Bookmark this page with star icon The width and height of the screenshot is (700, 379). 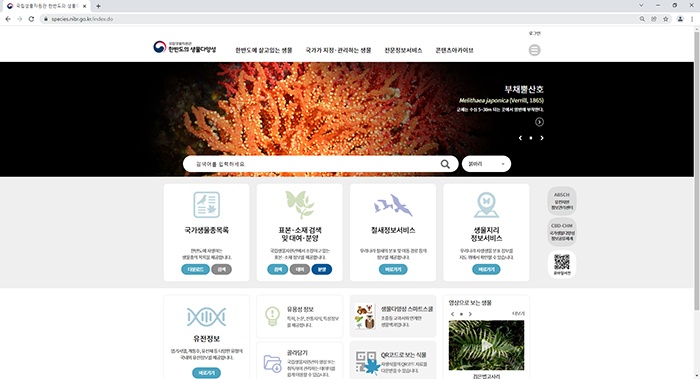[x=666, y=19]
